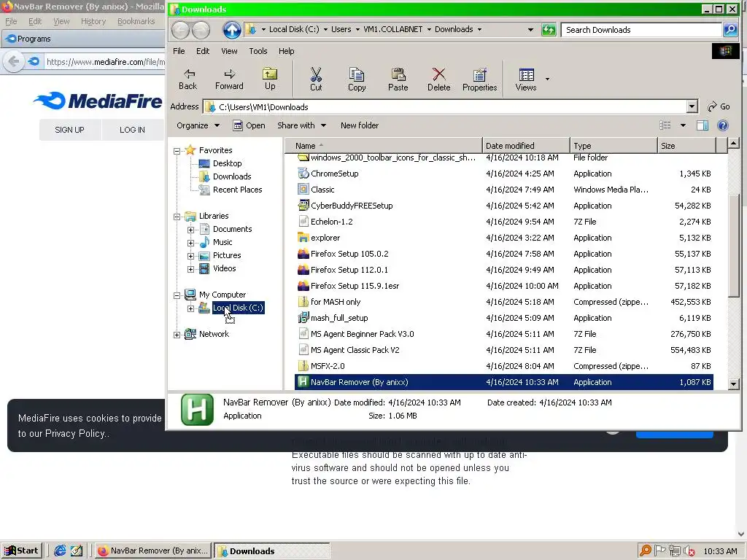This screenshot has height=560, width=747.
Task: Click the Users breadcrumb segment
Action: pyautogui.click(x=341, y=29)
